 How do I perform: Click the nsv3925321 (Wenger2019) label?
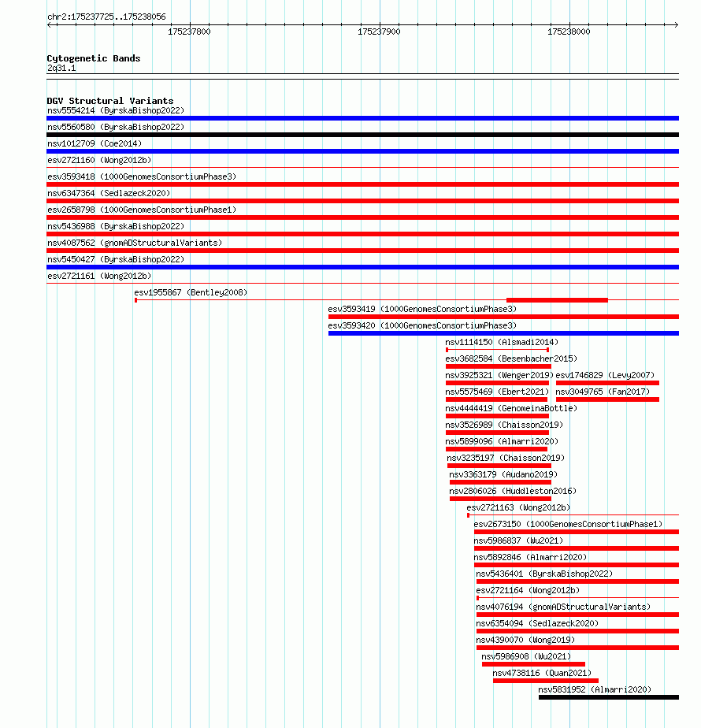point(499,375)
